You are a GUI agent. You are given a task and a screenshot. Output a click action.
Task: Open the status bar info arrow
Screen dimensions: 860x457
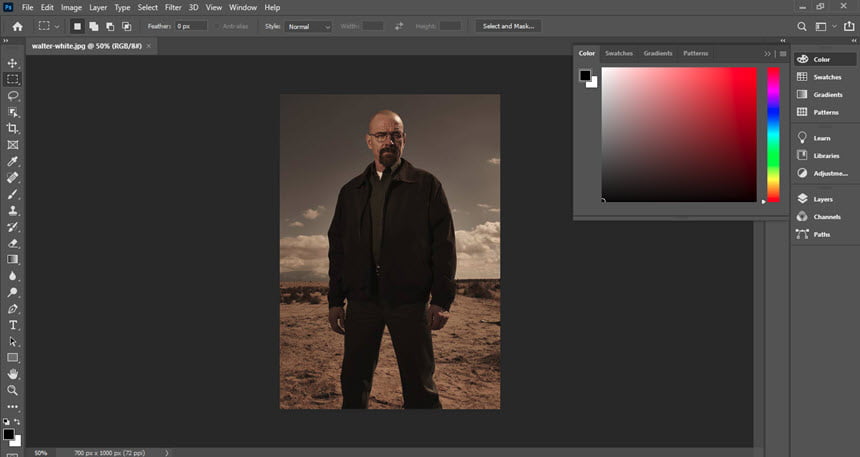tap(167, 453)
